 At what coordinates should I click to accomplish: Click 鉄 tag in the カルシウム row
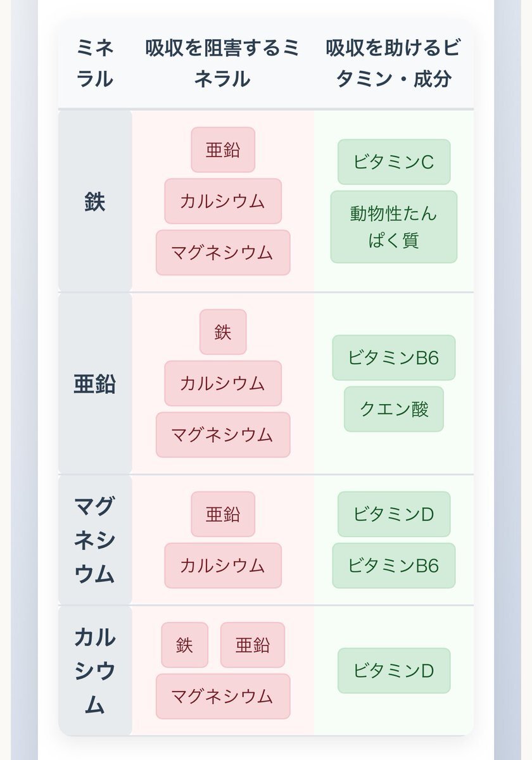click(x=185, y=645)
